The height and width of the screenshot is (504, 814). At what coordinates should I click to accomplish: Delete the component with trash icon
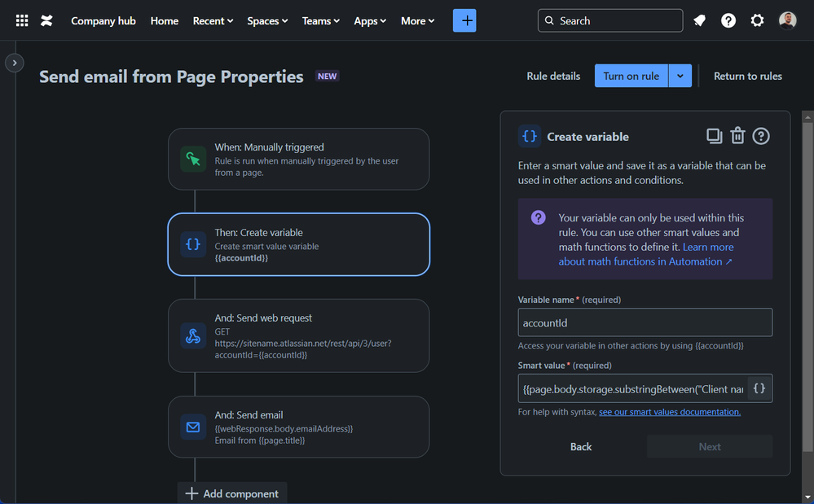pos(737,136)
